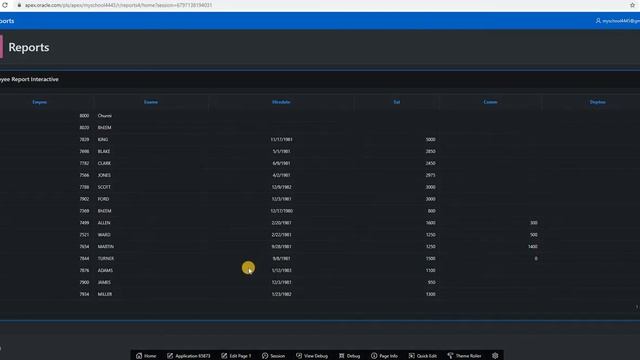Select employee name cell BLAKE
Viewport: 640px width, 360px height.
(104, 151)
